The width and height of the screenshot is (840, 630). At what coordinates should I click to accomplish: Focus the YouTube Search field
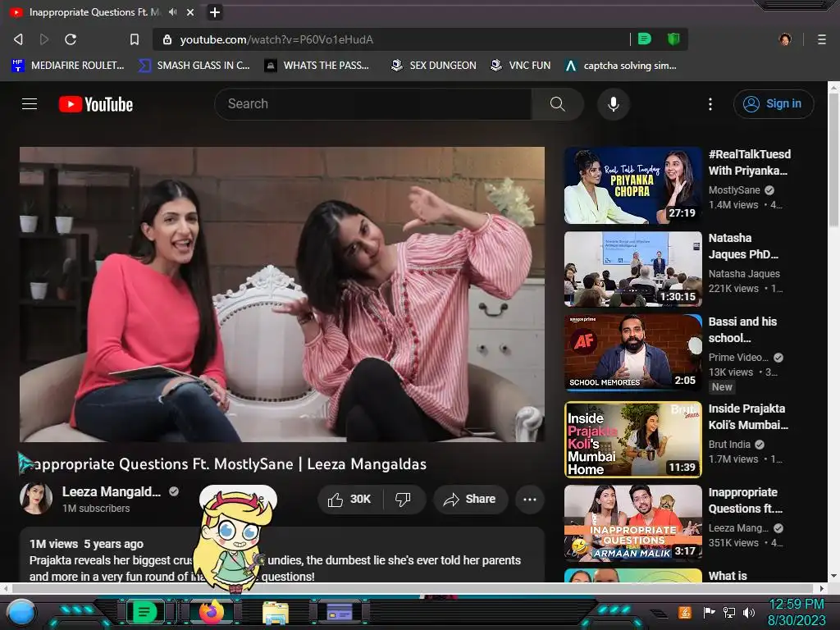coord(373,104)
